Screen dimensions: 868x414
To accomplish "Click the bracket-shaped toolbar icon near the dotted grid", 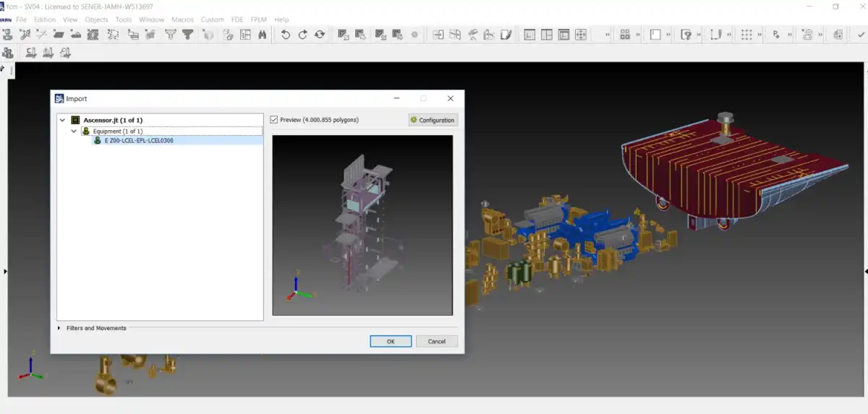I will (716, 35).
